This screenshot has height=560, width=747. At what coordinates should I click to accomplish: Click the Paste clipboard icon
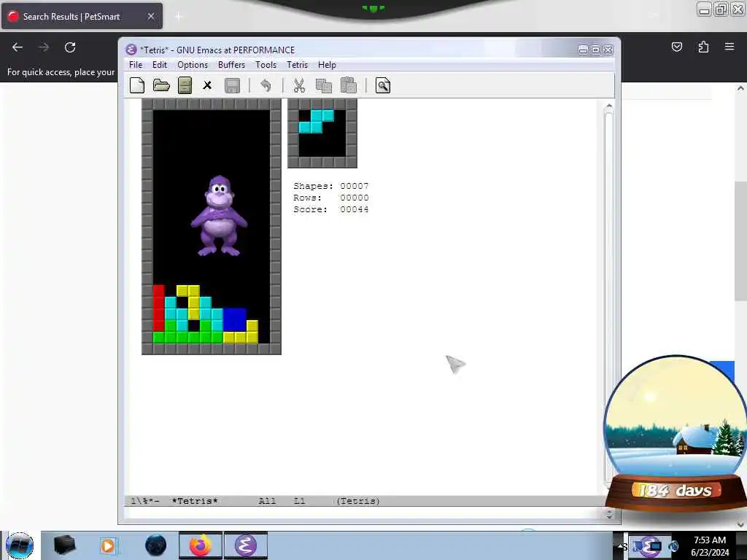coord(348,85)
